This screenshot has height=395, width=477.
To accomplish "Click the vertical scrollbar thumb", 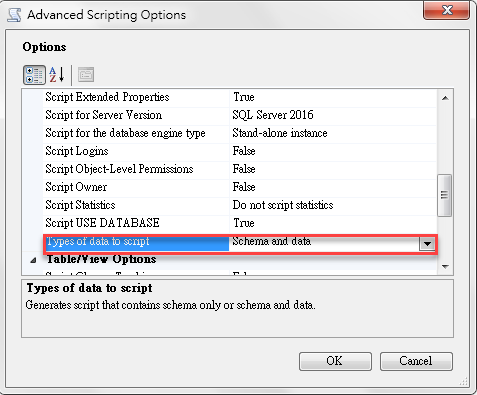I will tap(444, 195).
